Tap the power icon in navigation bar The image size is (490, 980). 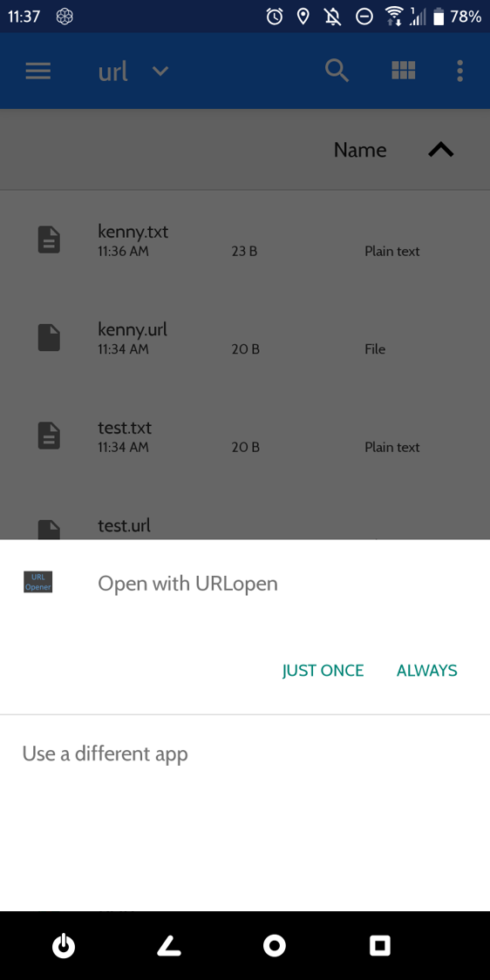(x=63, y=946)
